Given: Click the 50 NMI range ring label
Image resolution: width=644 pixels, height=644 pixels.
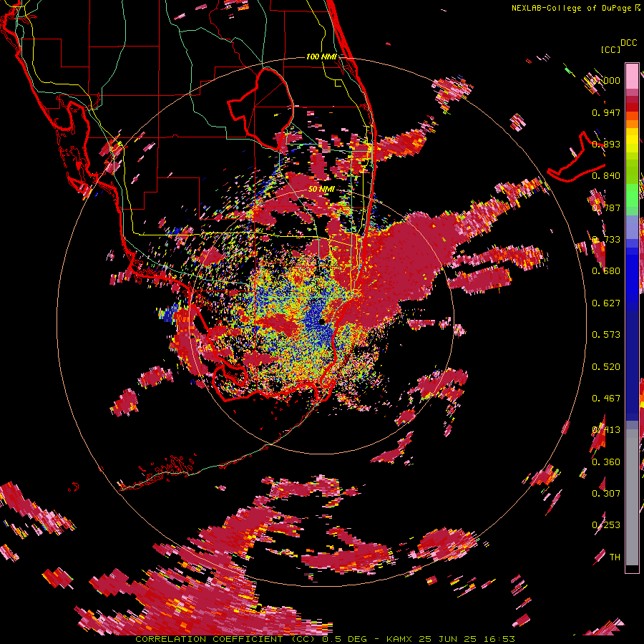Looking at the screenshot, I should [321, 189].
